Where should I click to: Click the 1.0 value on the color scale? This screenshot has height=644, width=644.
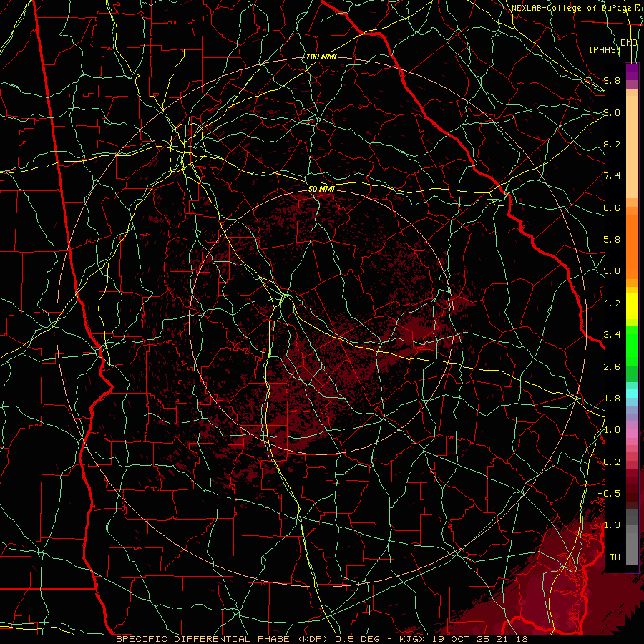click(612, 430)
